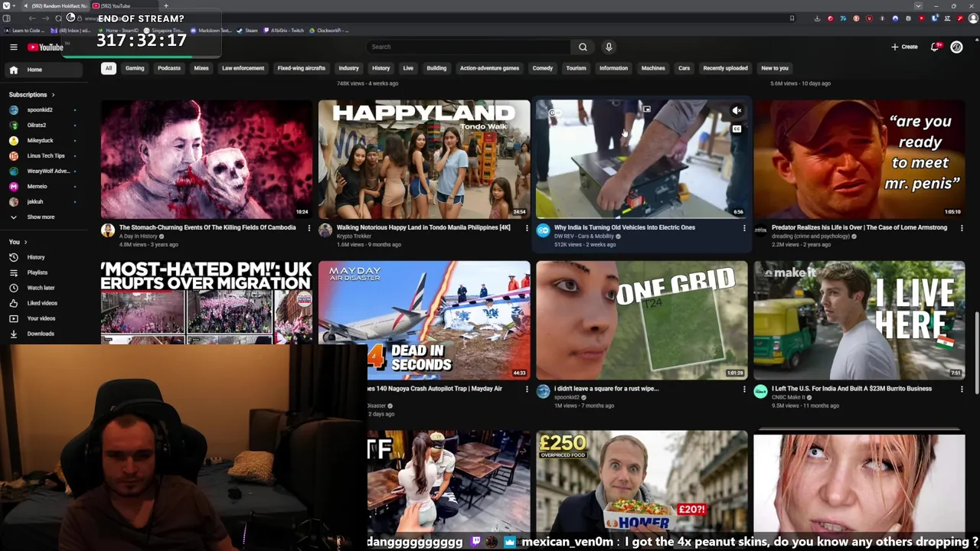Viewport: 980px width, 551px height.
Task: Open the ONE GRID rust thumbnail
Action: (x=642, y=321)
